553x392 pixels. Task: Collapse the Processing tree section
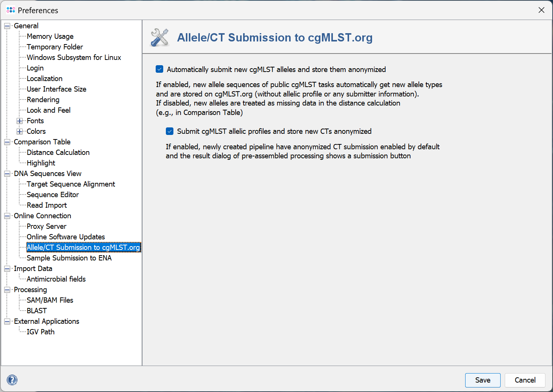7,290
